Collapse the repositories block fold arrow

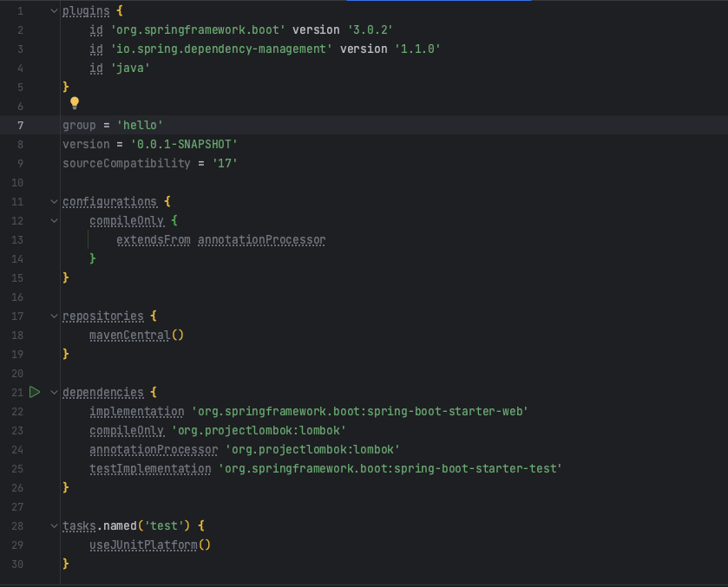(54, 316)
